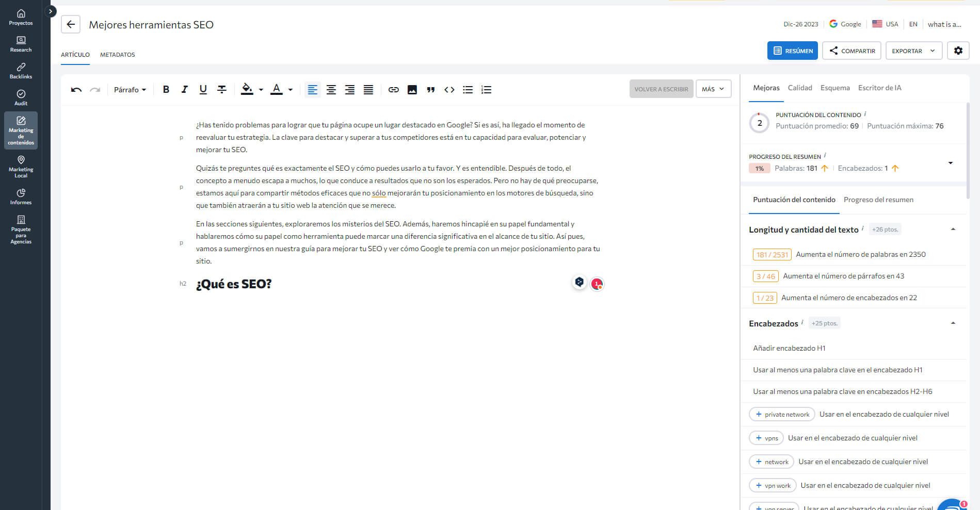Open Proyectos in the sidebar
The height and width of the screenshot is (510, 980).
tap(21, 18)
